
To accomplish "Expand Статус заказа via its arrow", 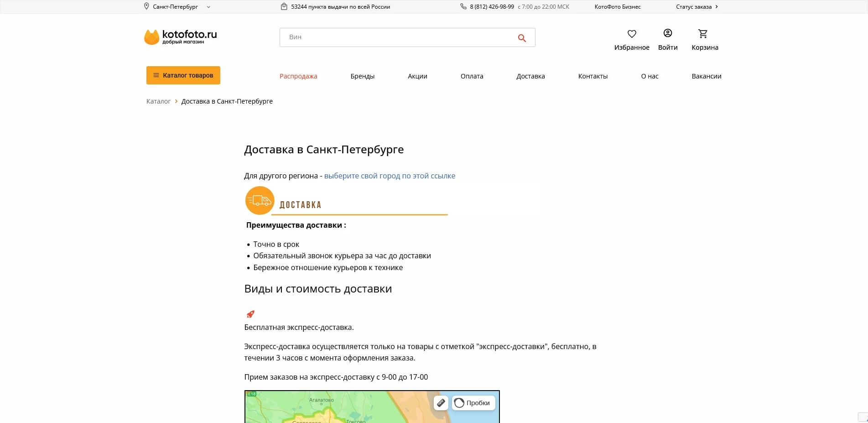I will pyautogui.click(x=717, y=6).
